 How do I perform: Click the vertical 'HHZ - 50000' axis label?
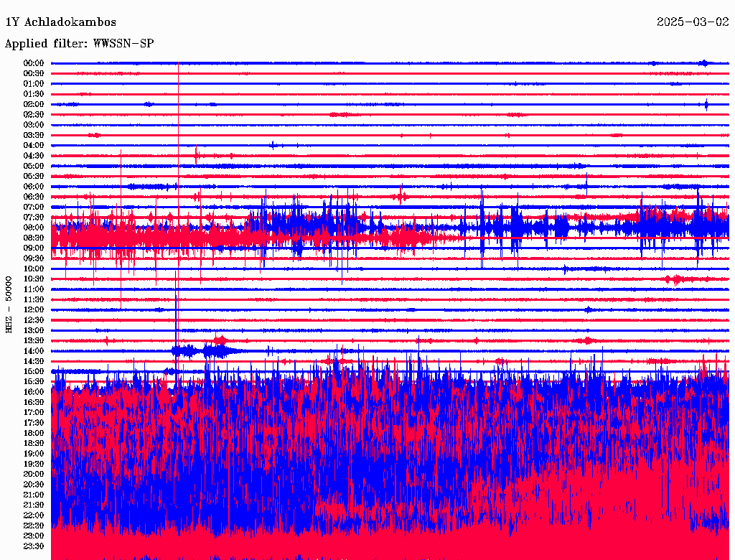pos(9,304)
